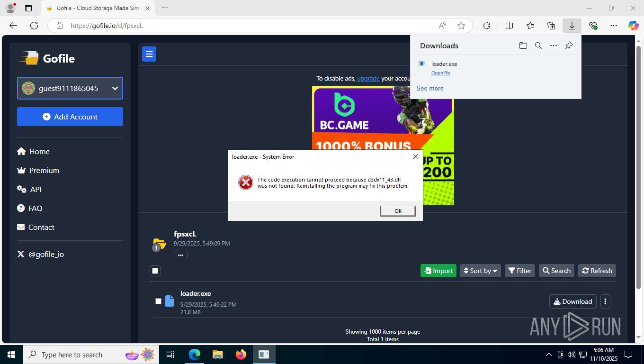Viewport: 644px width, 364px height.
Task: Click the green Import button
Action: coord(438,271)
